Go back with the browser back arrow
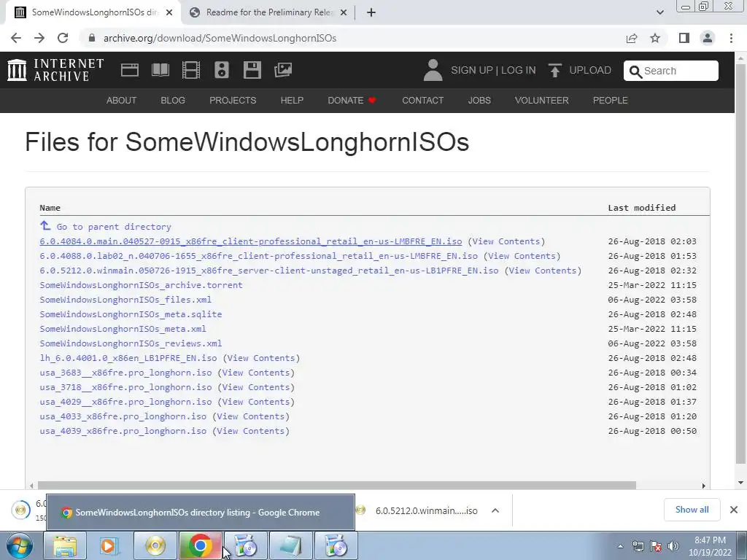The width and height of the screenshot is (747, 560). 16,38
